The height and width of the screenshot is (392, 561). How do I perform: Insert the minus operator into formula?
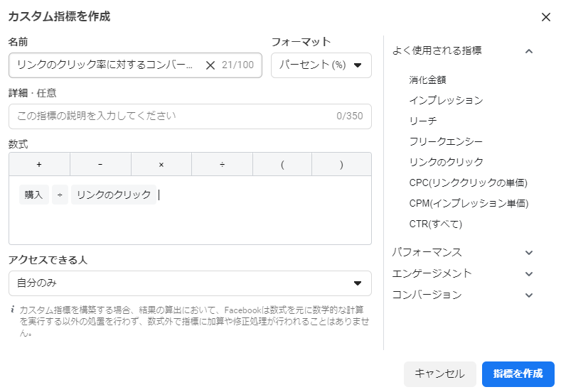point(100,164)
